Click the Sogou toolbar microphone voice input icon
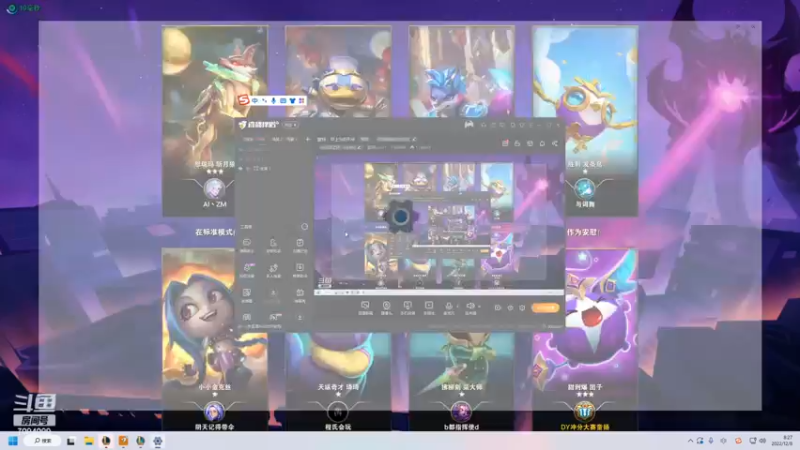 (x=273, y=101)
